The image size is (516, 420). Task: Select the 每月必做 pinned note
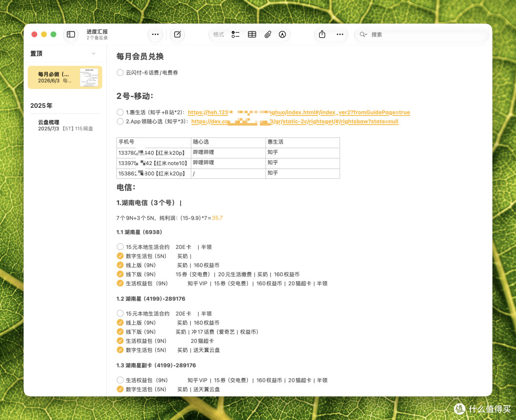[65, 77]
